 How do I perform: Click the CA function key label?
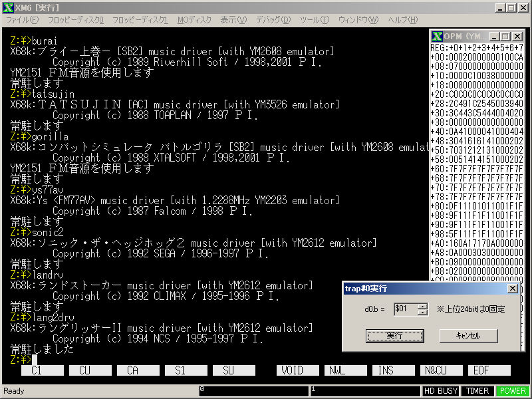138,370
